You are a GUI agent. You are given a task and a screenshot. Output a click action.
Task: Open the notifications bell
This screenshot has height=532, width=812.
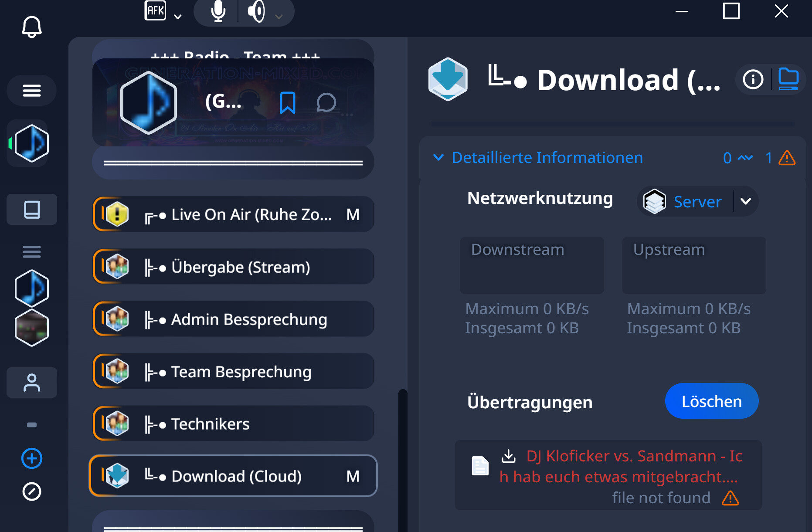(31, 27)
